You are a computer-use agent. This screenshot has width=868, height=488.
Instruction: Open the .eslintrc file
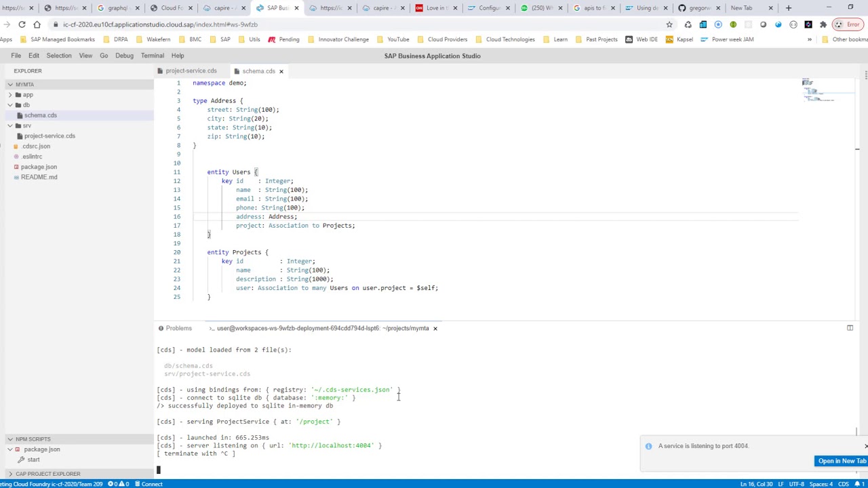(32, 157)
